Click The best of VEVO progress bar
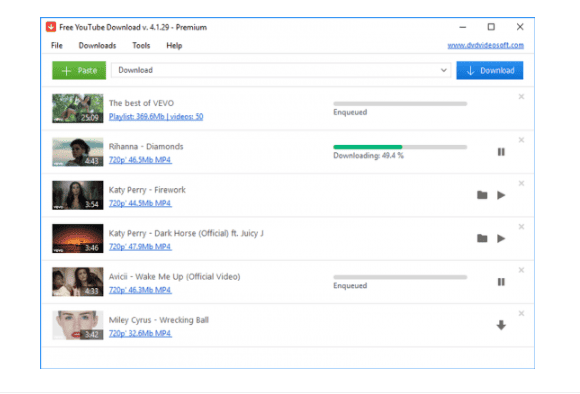Viewport: 580px width, 394px height. point(400,104)
